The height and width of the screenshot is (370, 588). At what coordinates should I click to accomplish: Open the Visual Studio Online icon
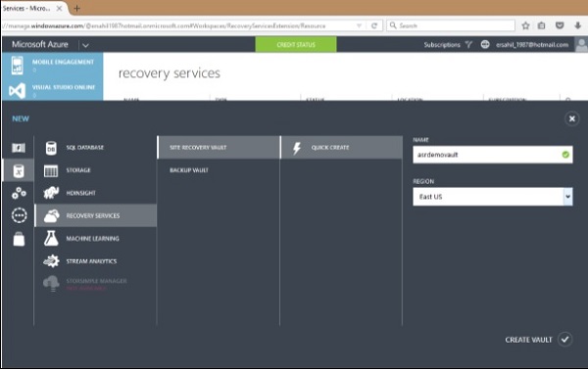coord(17,91)
